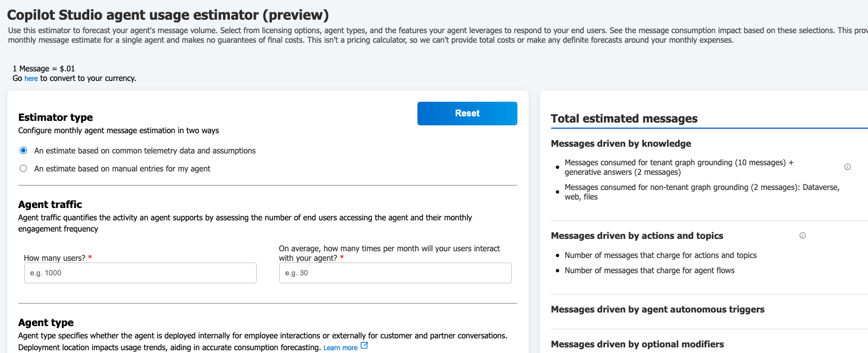Click 'Total estimated messages' heading
This screenshot has width=868, height=353.
624,119
